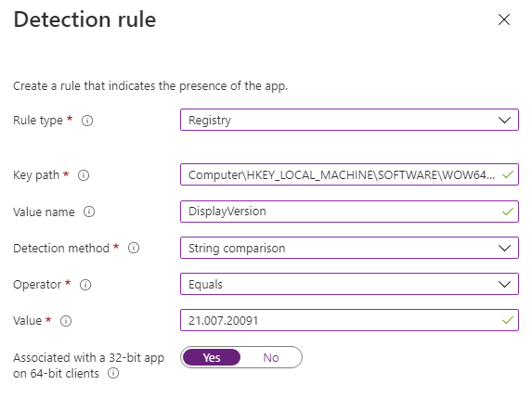This screenshot has width=532, height=398.
Task: Click the Value name info icon
Action: (x=89, y=212)
